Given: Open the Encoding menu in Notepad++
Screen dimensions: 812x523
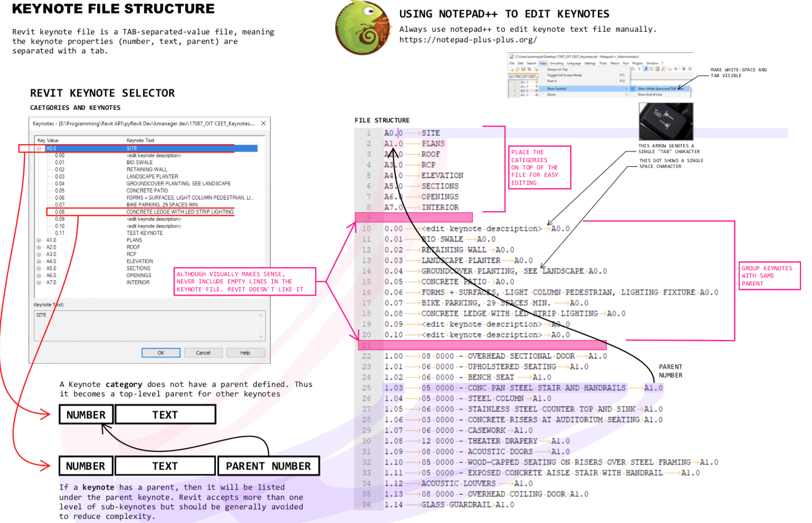Looking at the screenshot, I should [x=556, y=63].
